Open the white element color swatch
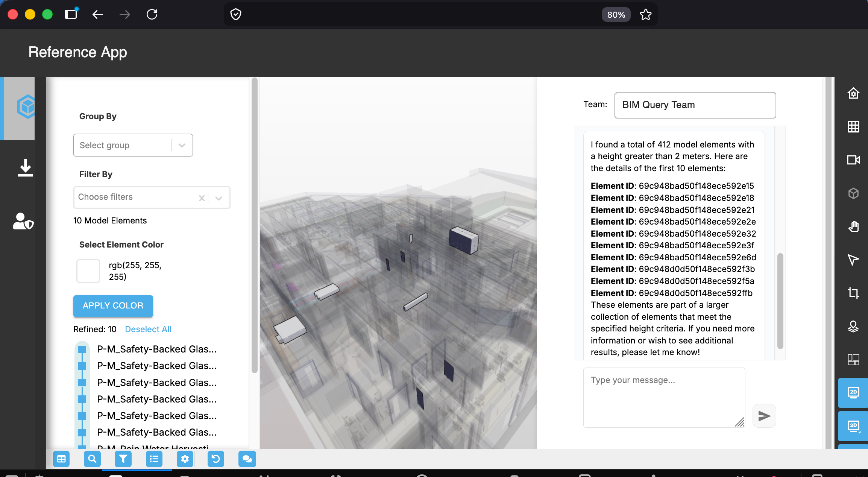The image size is (868, 477). point(88,271)
